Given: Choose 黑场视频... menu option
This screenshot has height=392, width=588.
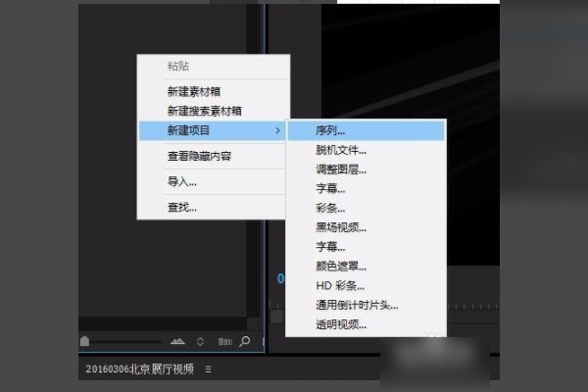Looking at the screenshot, I should 340,227.
